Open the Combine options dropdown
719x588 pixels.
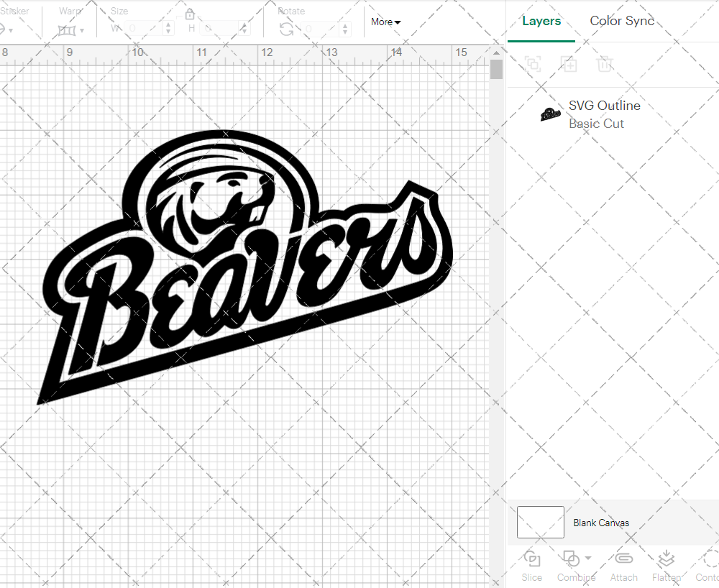[x=587, y=559]
